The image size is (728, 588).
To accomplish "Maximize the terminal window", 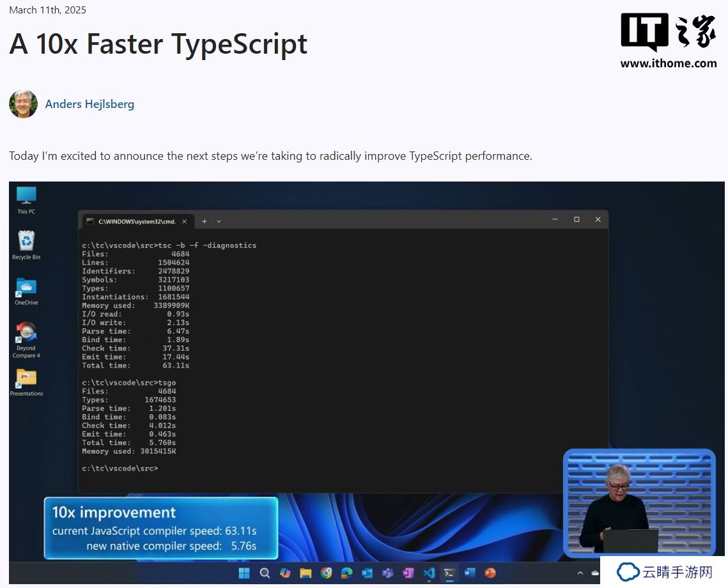I will pos(577,219).
